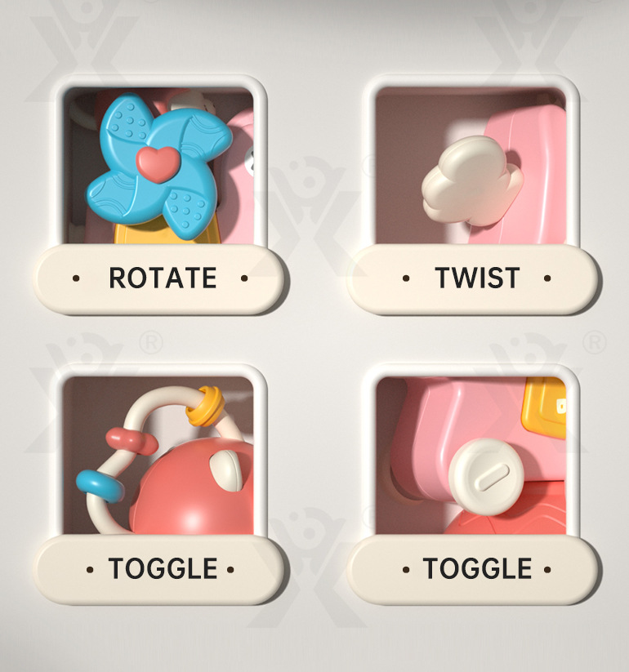Click the yellow ring bead on the loop

click(x=205, y=406)
